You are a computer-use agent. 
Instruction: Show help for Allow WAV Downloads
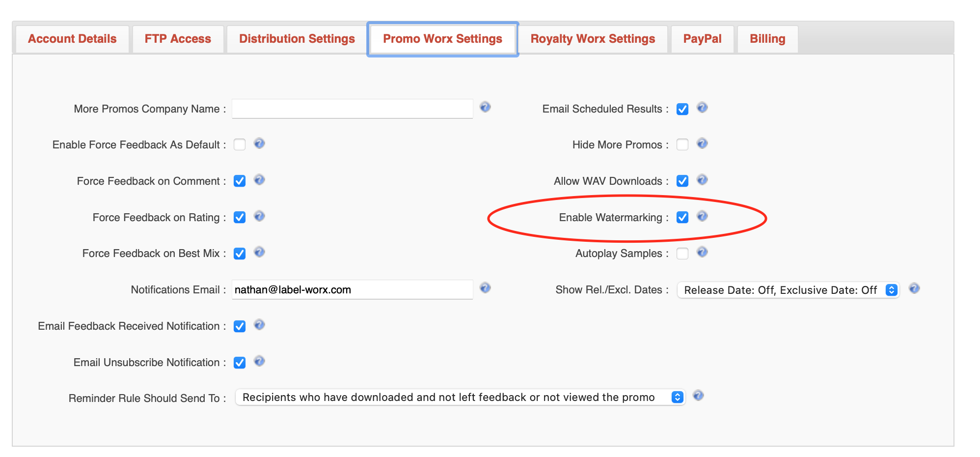702,180
